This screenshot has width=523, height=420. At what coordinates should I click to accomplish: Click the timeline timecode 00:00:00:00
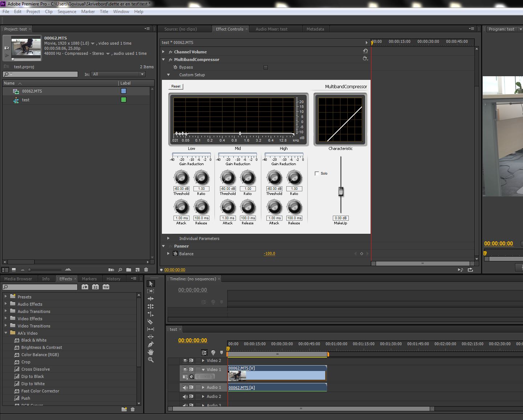point(192,341)
